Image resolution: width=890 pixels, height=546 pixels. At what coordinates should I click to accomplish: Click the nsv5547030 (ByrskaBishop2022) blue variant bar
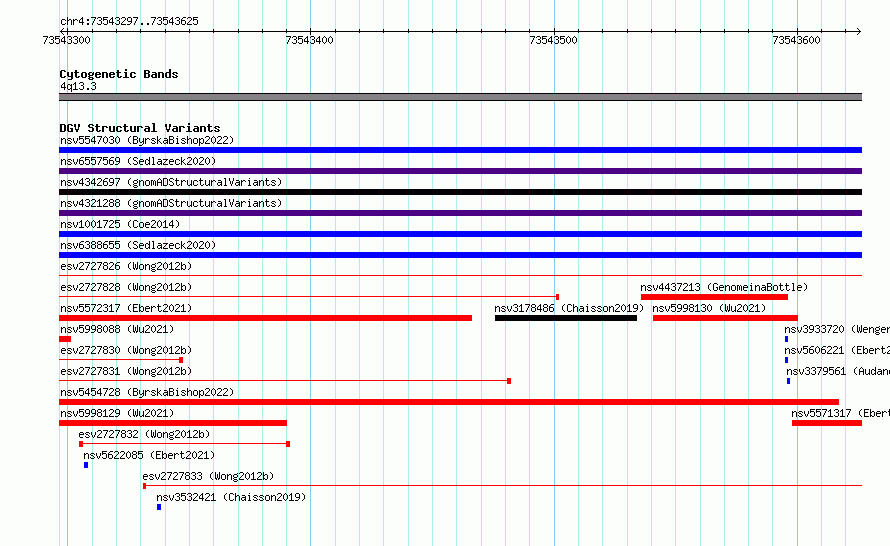(460, 150)
